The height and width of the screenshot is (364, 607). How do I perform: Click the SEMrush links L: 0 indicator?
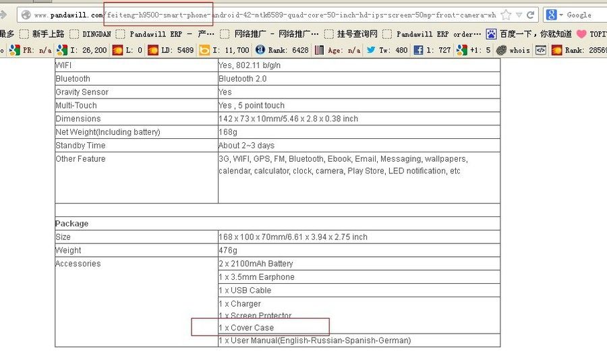coord(127,50)
